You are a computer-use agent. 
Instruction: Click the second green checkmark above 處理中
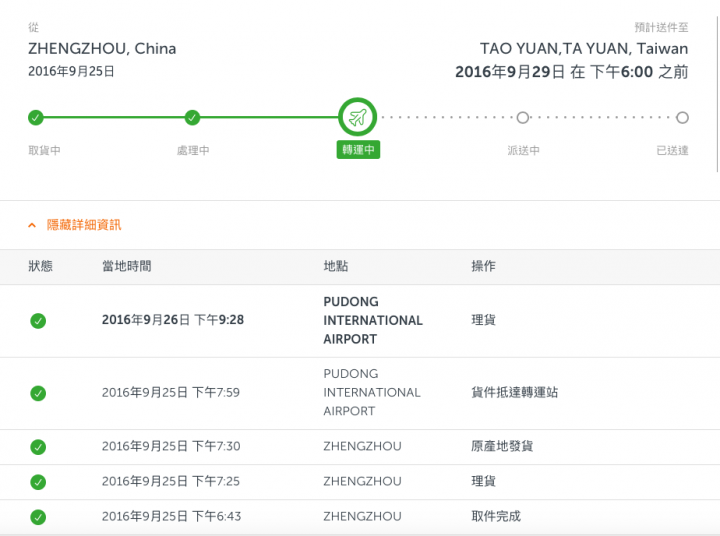point(192,118)
